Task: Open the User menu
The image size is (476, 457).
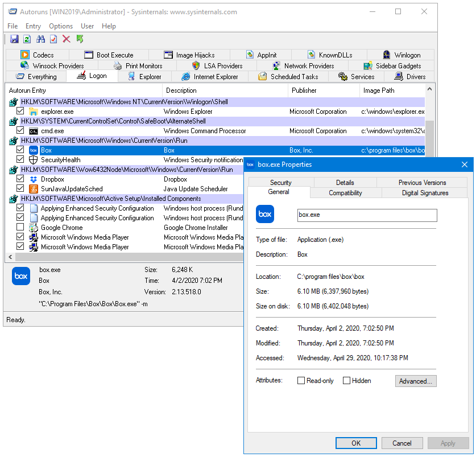Action: tap(87, 26)
